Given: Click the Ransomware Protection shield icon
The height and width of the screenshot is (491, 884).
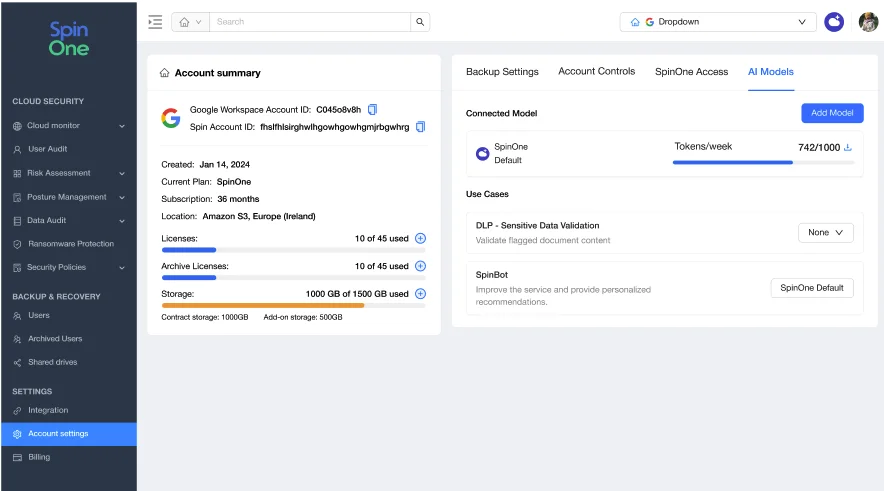Looking at the screenshot, I should point(17,244).
